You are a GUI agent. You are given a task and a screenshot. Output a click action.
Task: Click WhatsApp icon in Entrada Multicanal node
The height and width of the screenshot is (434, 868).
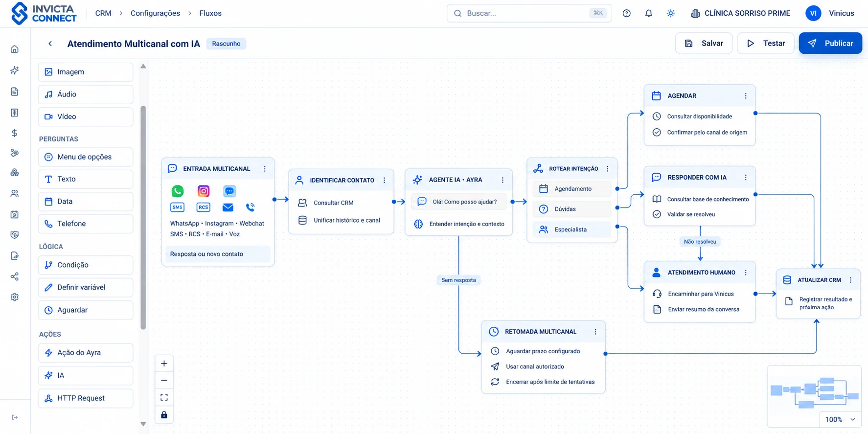178,191
